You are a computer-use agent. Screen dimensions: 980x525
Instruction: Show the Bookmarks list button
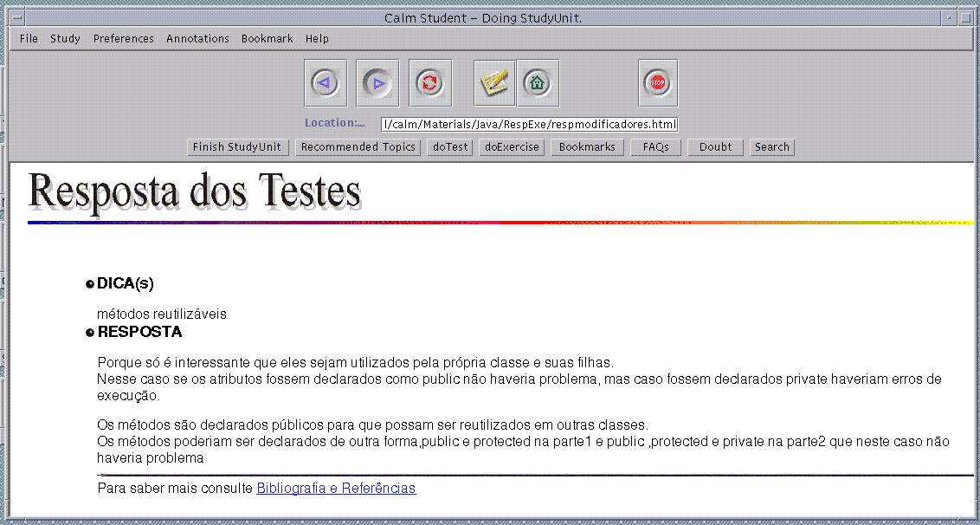587,147
